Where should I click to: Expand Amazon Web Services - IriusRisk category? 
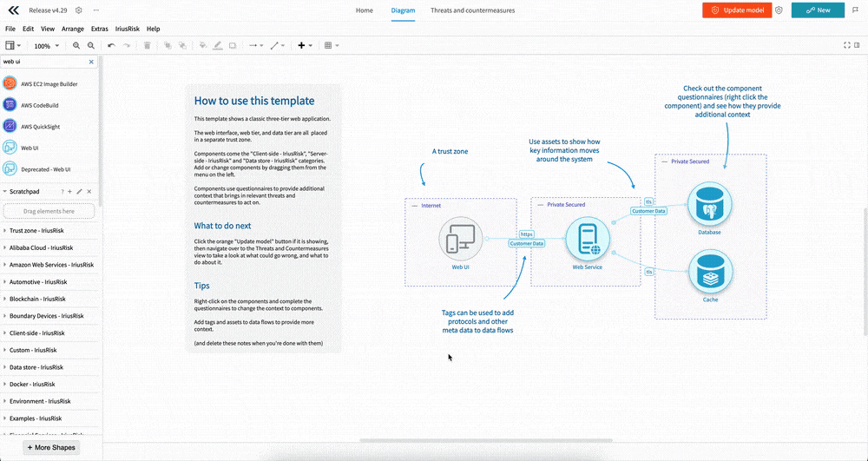(51, 265)
